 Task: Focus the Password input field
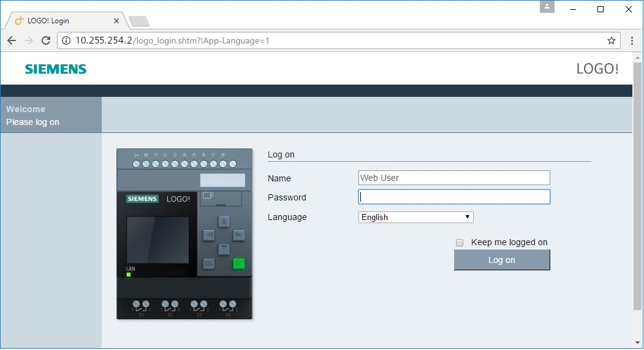point(454,197)
